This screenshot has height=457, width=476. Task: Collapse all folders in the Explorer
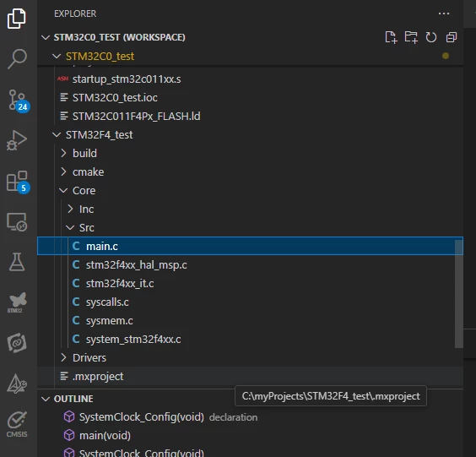(x=452, y=37)
